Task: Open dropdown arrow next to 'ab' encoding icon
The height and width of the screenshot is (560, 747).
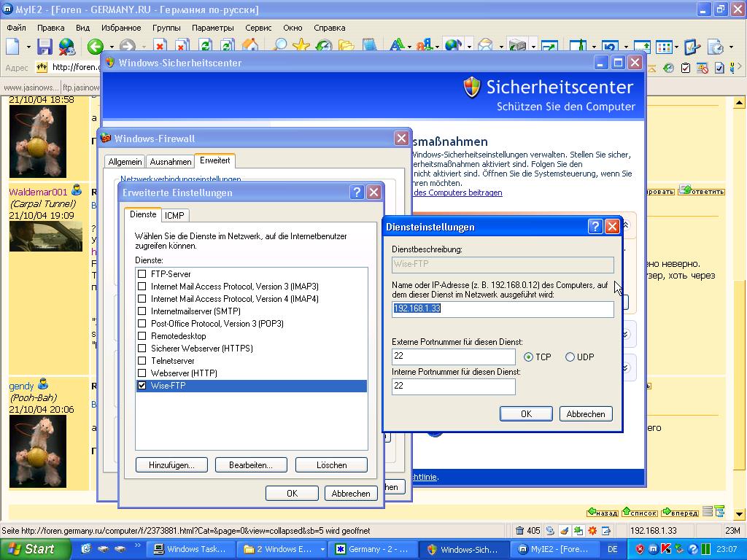Action: [437, 47]
